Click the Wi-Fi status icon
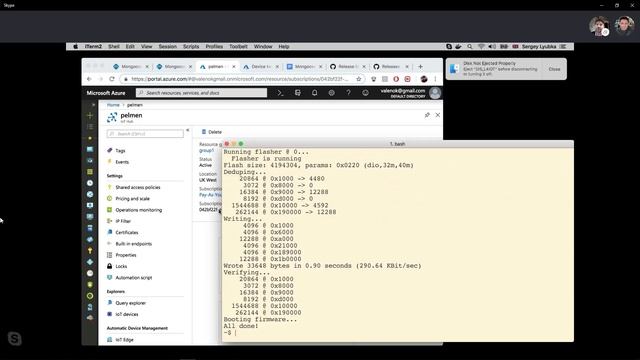 481,47
